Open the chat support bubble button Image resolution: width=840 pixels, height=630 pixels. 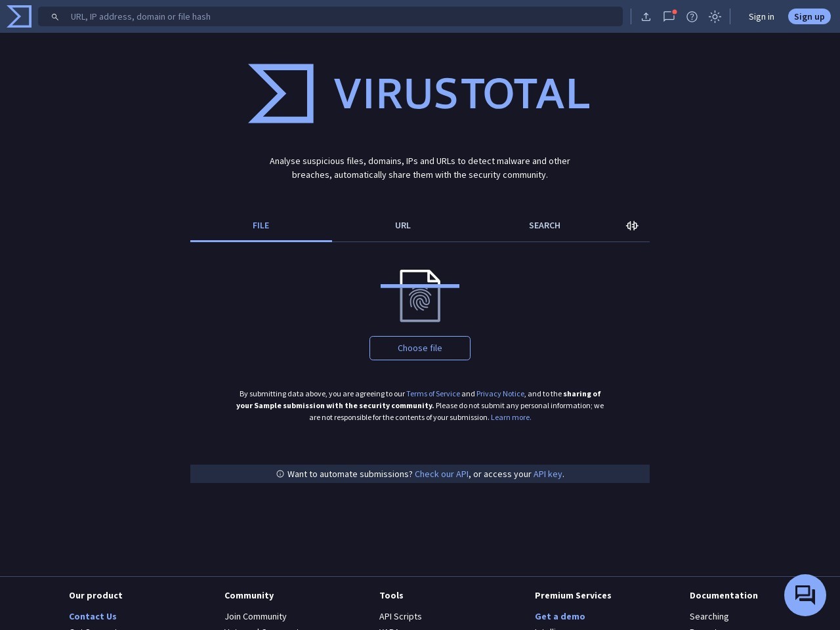805,595
